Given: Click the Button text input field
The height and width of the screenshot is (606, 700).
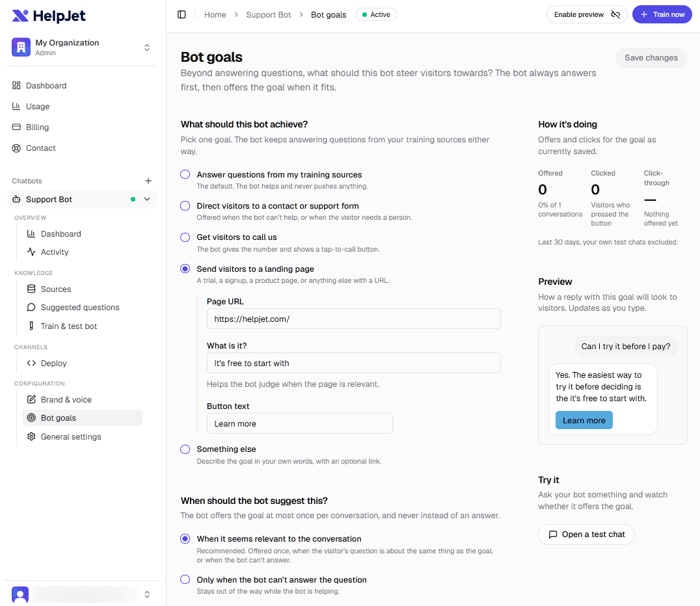Looking at the screenshot, I should (x=299, y=423).
